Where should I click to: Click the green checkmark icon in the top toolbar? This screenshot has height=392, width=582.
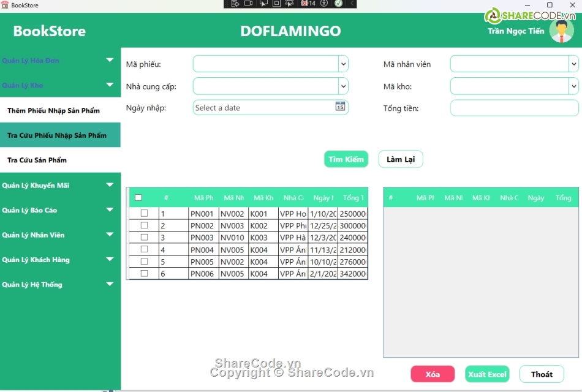pos(338,4)
